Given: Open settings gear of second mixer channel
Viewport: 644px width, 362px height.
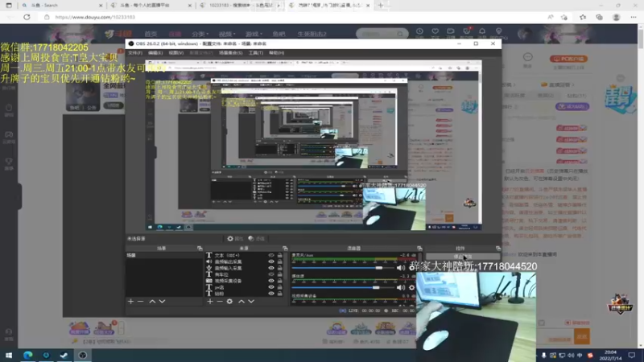Looking at the screenshot, I should point(411,288).
